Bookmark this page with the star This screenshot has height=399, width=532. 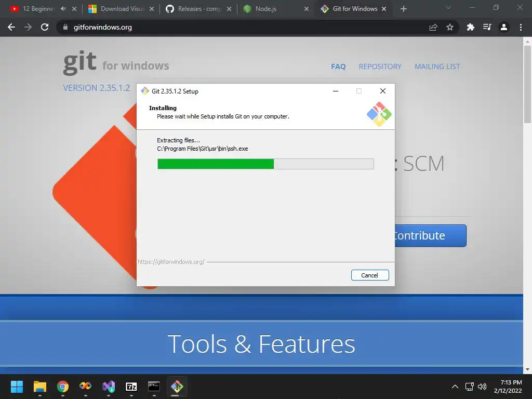coord(450,27)
